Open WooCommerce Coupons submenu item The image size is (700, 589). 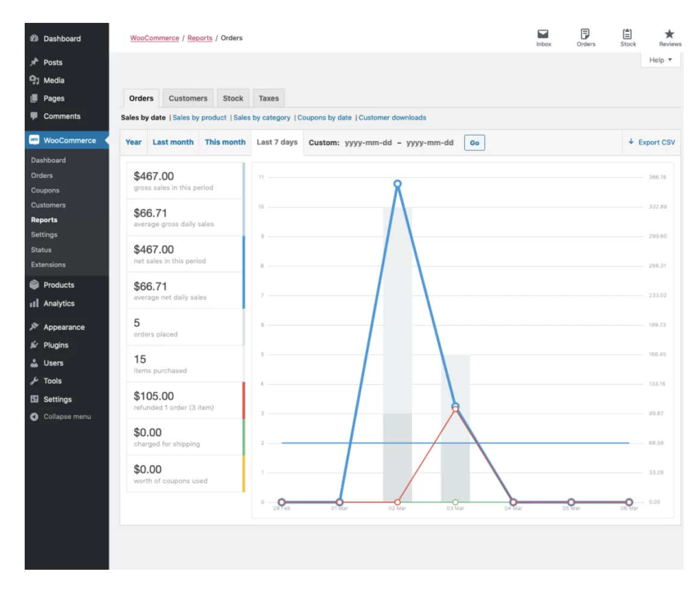(45, 190)
